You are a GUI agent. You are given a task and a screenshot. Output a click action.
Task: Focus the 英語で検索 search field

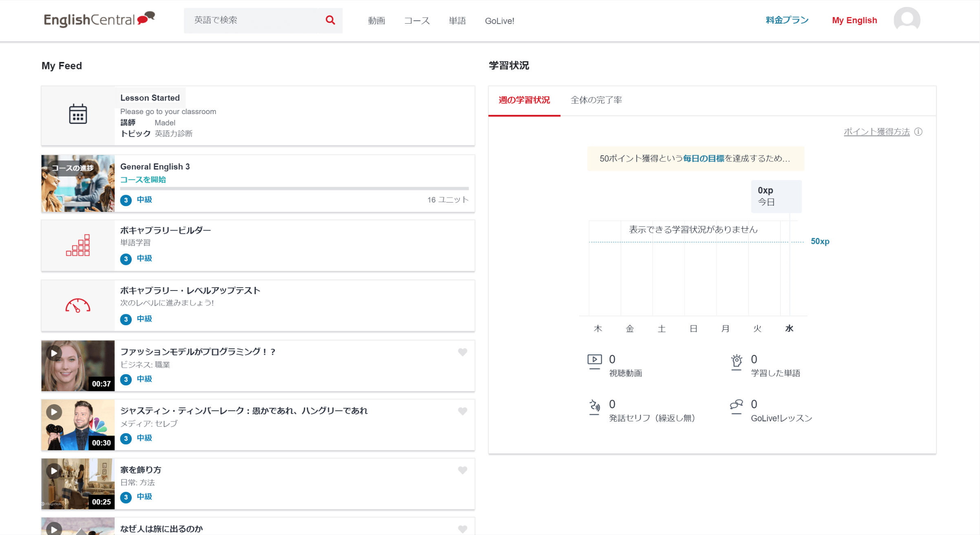(x=255, y=20)
